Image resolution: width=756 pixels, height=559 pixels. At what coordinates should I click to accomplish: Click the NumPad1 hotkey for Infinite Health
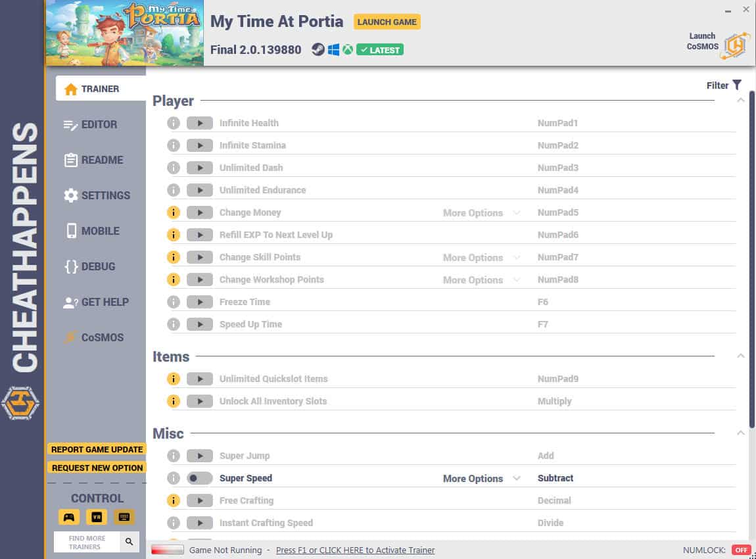[558, 123]
